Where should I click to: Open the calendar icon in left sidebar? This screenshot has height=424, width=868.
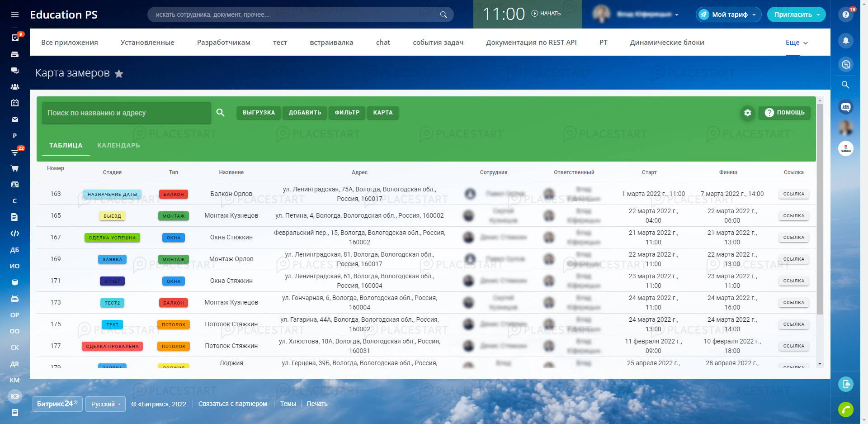[15, 103]
